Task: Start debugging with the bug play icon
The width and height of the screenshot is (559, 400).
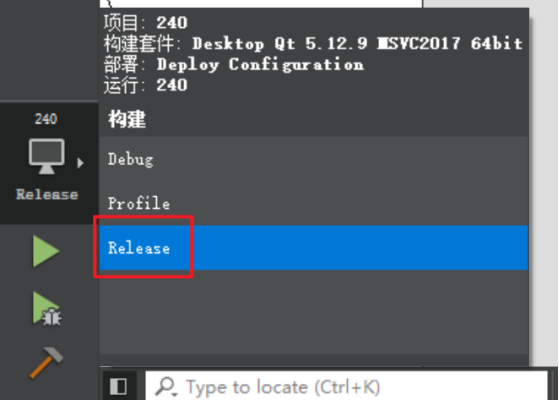Action: 47,309
